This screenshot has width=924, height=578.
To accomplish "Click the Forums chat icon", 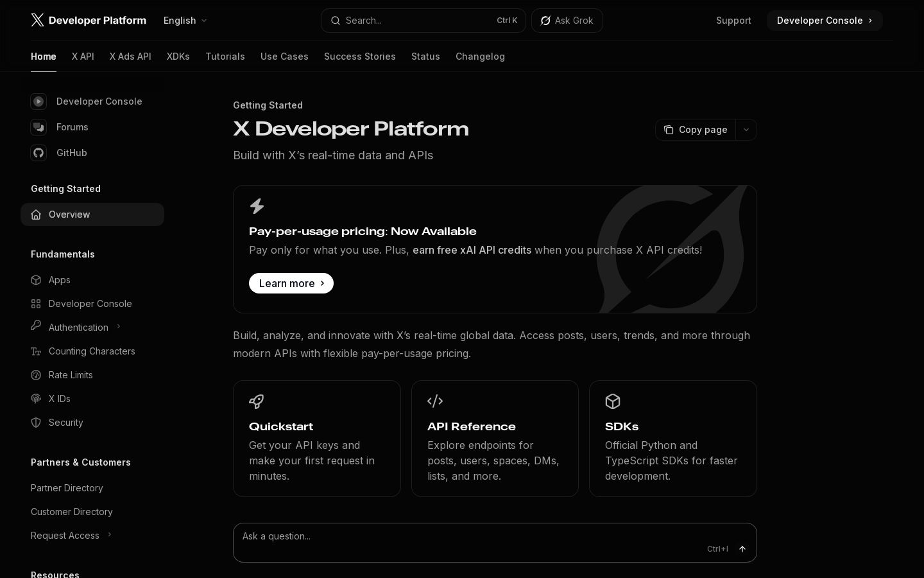I will click(x=38, y=127).
